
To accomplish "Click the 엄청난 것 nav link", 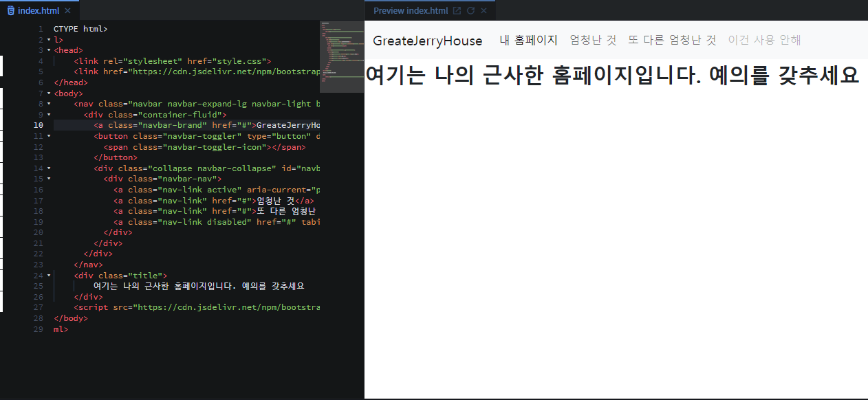I will [593, 40].
